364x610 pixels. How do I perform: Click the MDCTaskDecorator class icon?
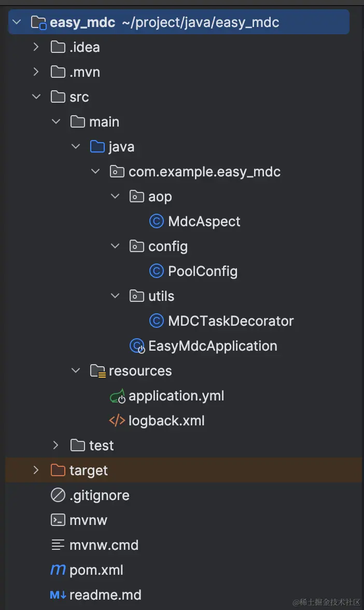click(x=157, y=321)
